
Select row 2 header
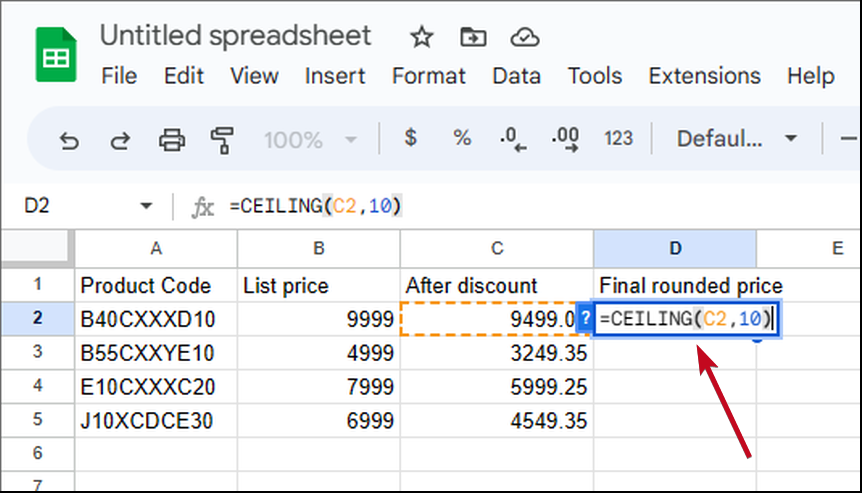37,318
